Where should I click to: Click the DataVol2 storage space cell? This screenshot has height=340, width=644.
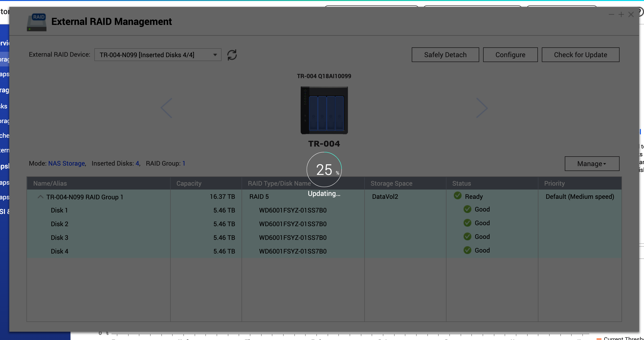click(385, 197)
